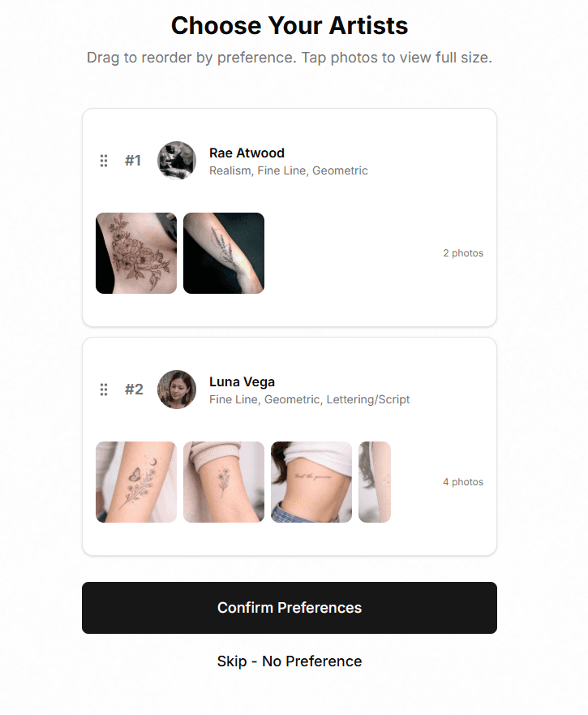Click Luna Vega's styles text Lettering/Script

pyautogui.click(x=368, y=399)
